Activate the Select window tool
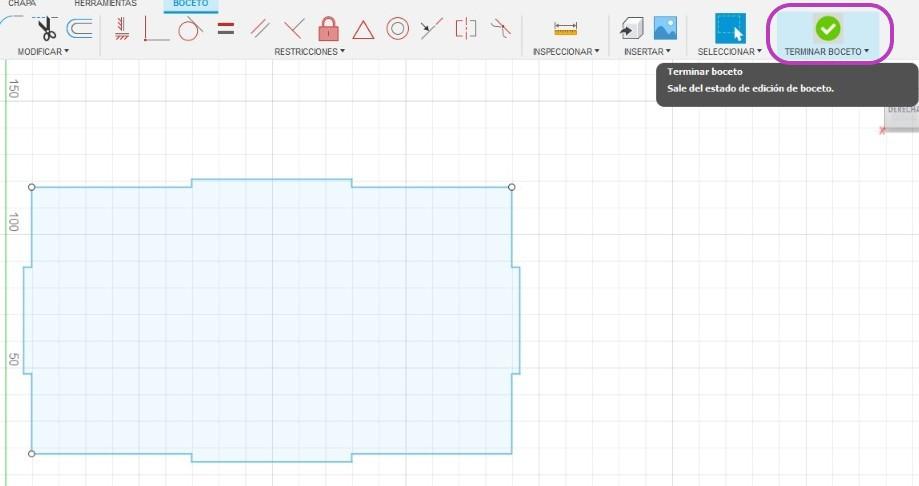 (x=730, y=28)
